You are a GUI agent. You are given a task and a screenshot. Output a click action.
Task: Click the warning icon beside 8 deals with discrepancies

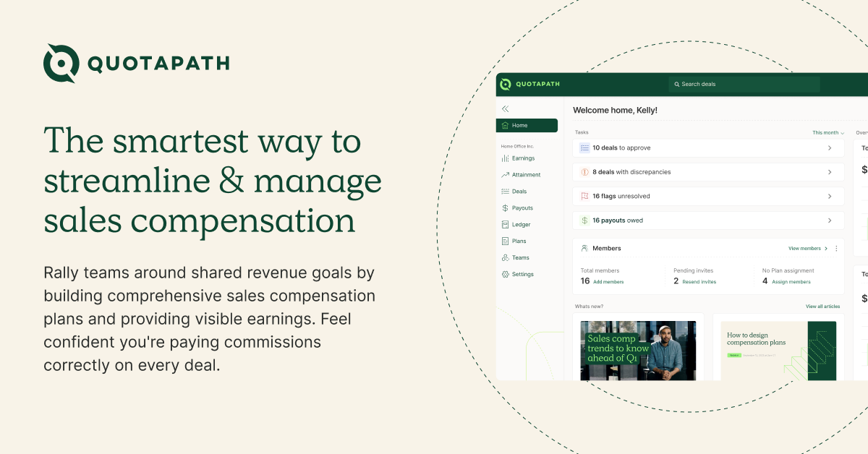(584, 172)
